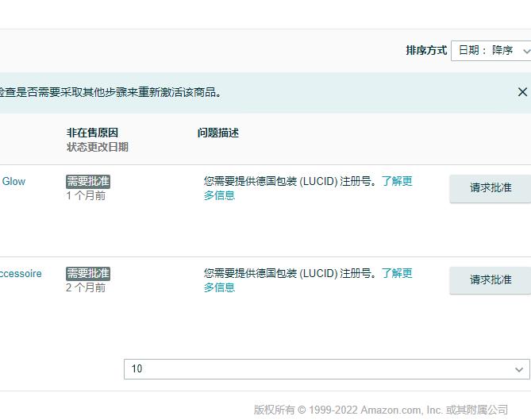Click the 需要批准 badge above 1 个月前

(88, 182)
